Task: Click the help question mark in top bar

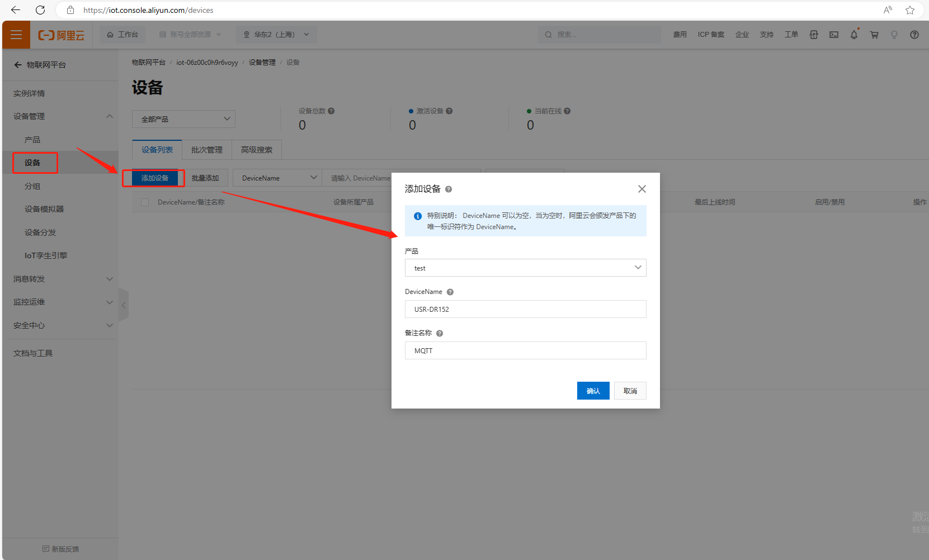Action: (914, 35)
